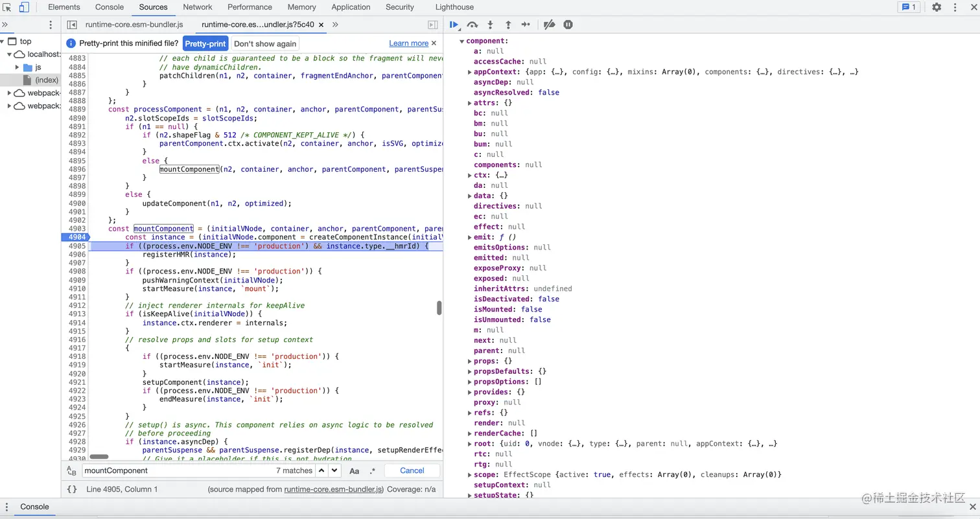Viewport: 980px width, 519px height.
Task: Show more navigator tabs via left chevrons
Action: (x=5, y=25)
